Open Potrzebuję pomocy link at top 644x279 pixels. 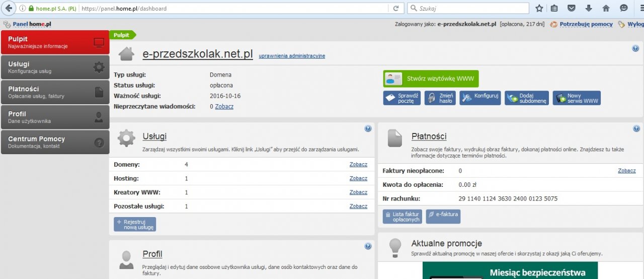(586, 24)
